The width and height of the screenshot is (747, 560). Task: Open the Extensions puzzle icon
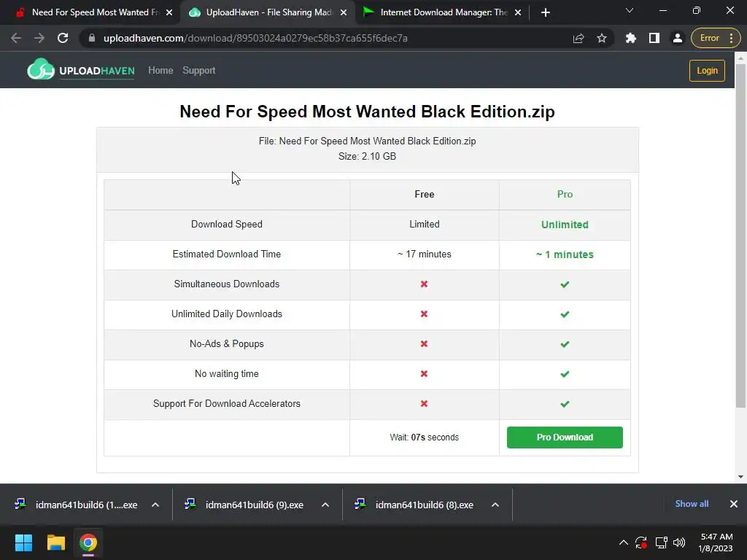point(631,38)
